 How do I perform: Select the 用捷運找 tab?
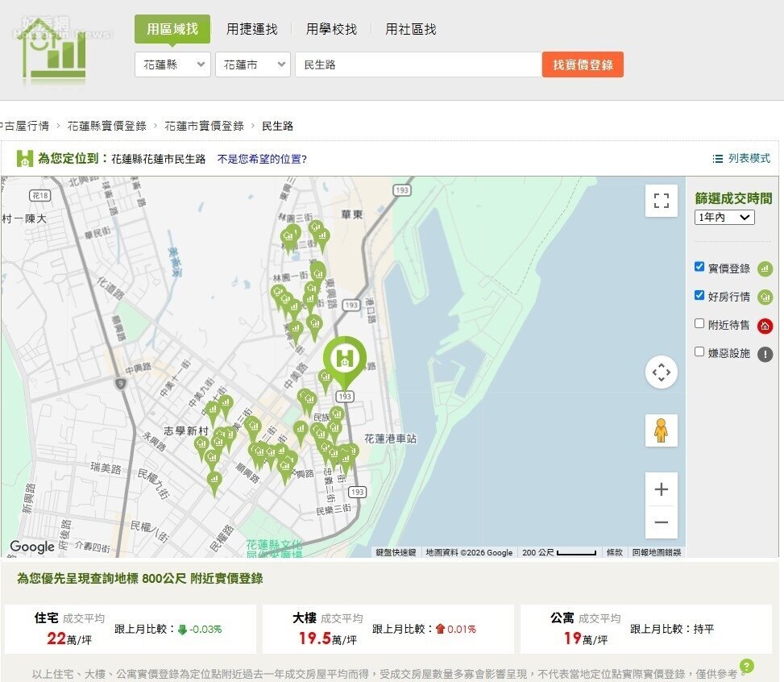[252, 29]
